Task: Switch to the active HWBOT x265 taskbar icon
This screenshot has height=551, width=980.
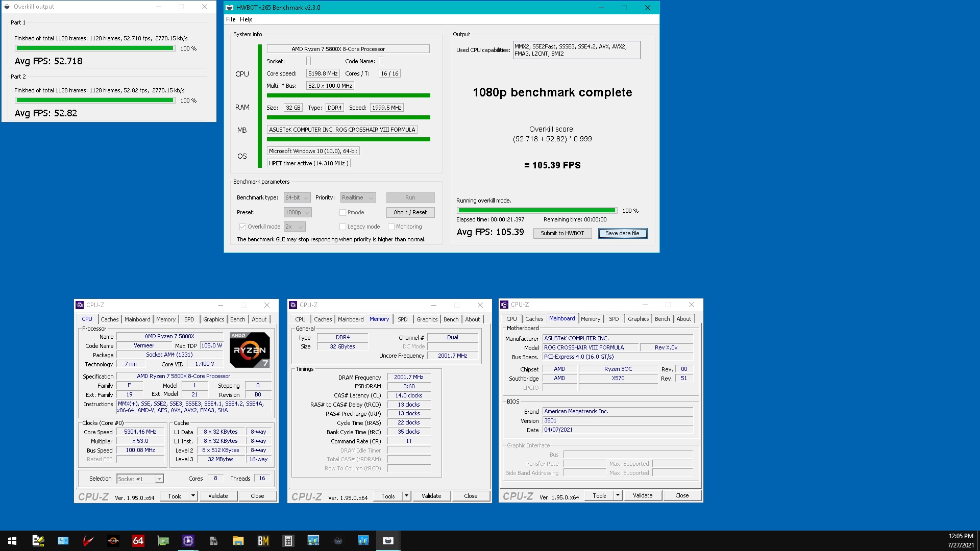Action: [388, 541]
